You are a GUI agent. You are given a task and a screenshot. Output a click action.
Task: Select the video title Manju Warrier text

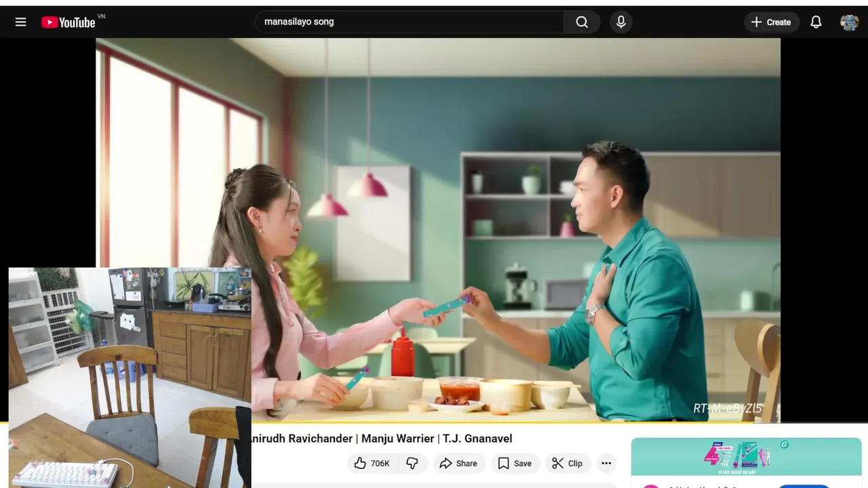click(x=397, y=439)
